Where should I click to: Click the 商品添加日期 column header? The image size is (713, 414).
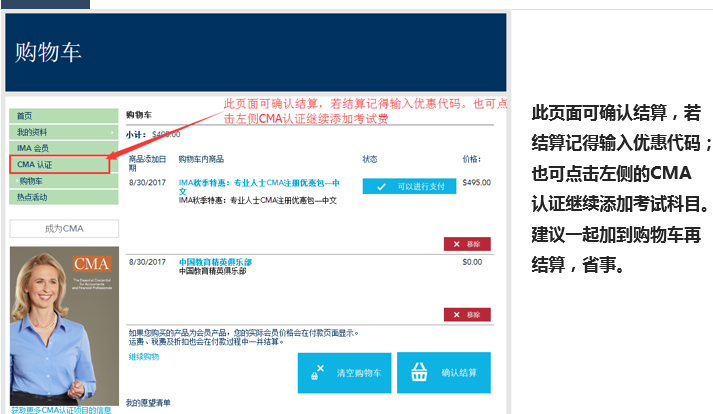point(147,163)
